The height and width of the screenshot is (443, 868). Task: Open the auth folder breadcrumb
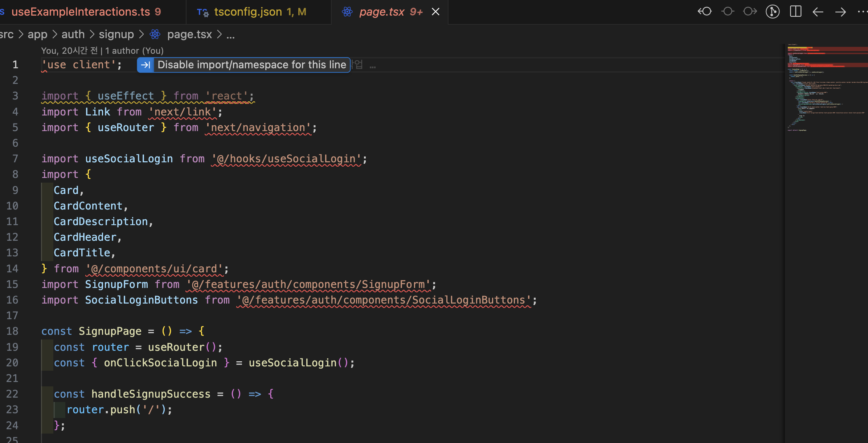point(73,34)
